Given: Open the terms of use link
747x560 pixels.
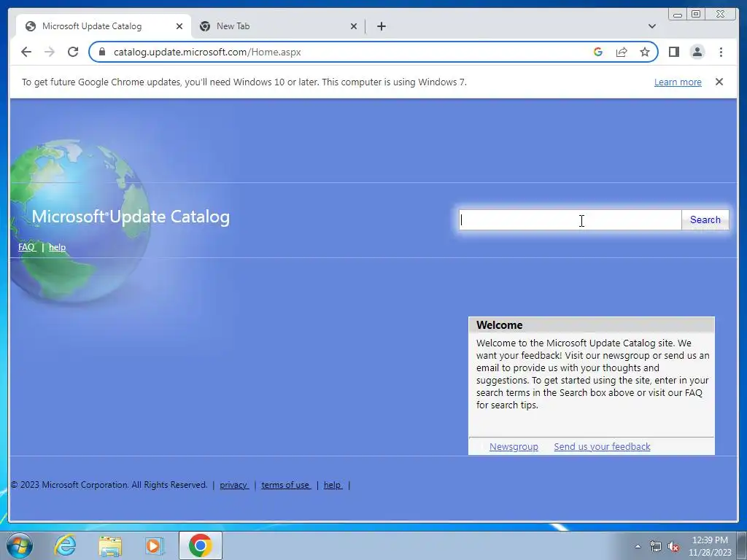Looking at the screenshot, I should click(x=285, y=485).
